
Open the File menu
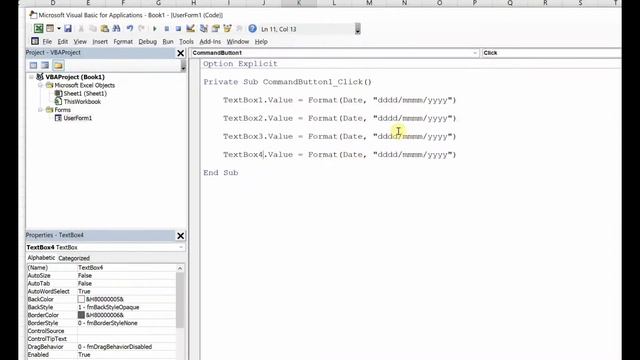(x=47, y=42)
